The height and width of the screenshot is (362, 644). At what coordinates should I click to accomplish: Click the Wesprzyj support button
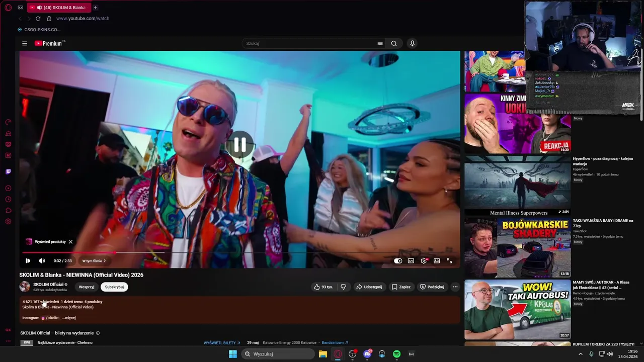pos(87,287)
